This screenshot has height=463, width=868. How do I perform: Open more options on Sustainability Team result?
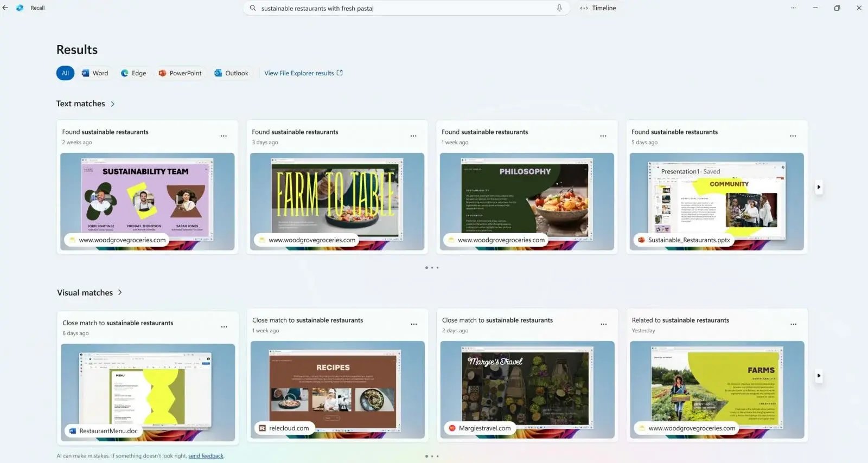click(x=224, y=136)
